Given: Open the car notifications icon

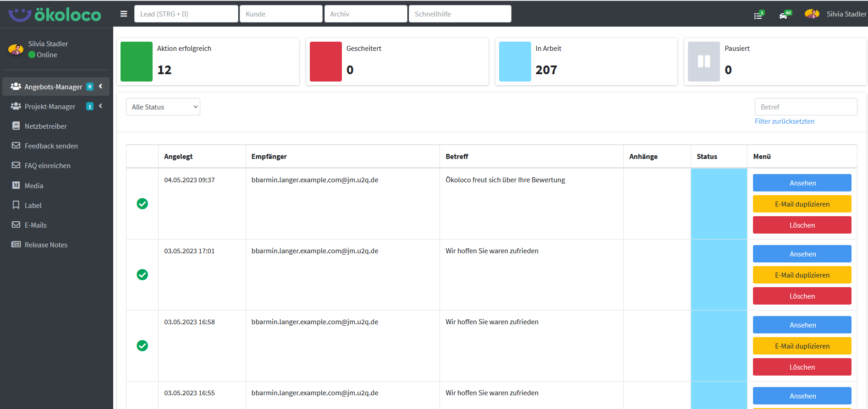Looking at the screenshot, I should coord(784,15).
